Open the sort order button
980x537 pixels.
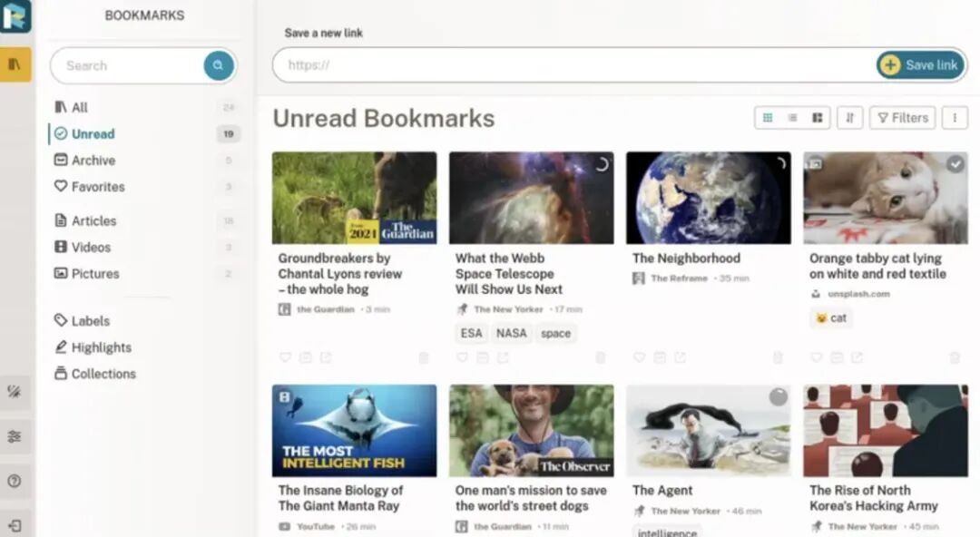pyautogui.click(x=850, y=118)
